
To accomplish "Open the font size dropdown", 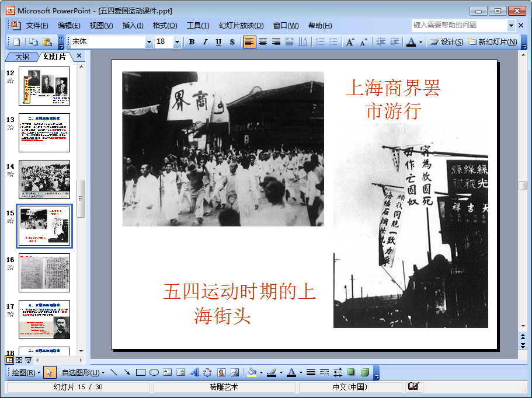I will tap(177, 42).
